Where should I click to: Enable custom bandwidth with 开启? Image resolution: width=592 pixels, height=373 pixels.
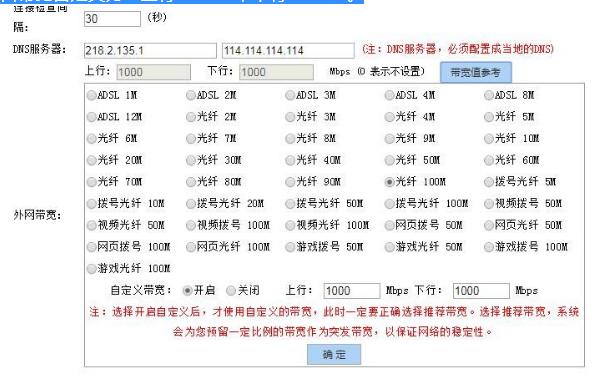pos(187,291)
